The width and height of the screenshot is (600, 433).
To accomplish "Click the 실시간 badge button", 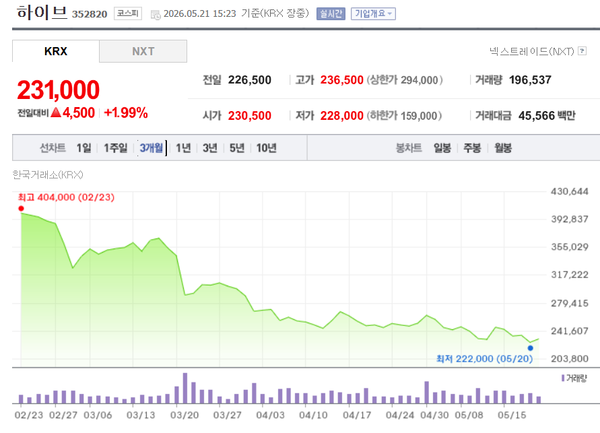I will click(x=331, y=14).
